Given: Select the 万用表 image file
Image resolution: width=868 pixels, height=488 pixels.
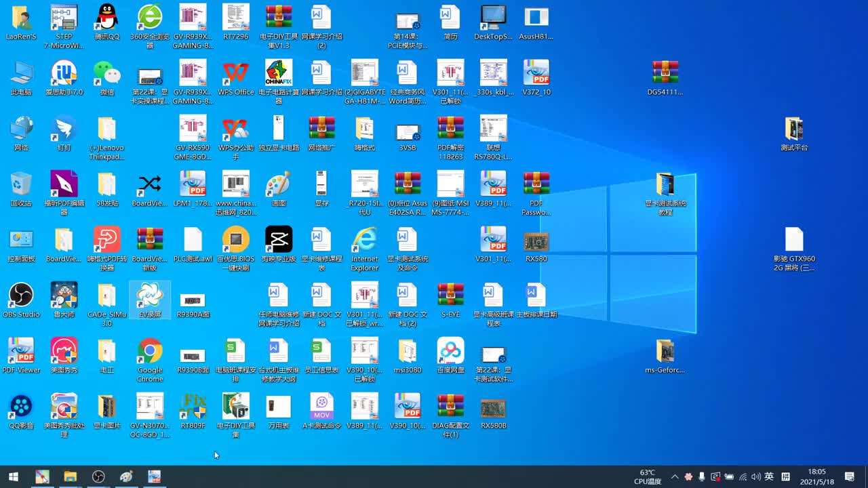Looking at the screenshot, I should (x=279, y=411).
